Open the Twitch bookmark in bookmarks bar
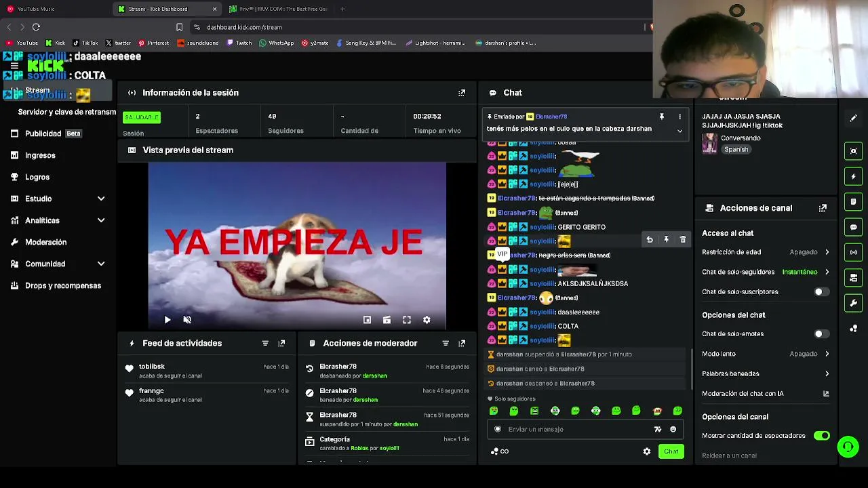The image size is (868, 488). click(239, 43)
